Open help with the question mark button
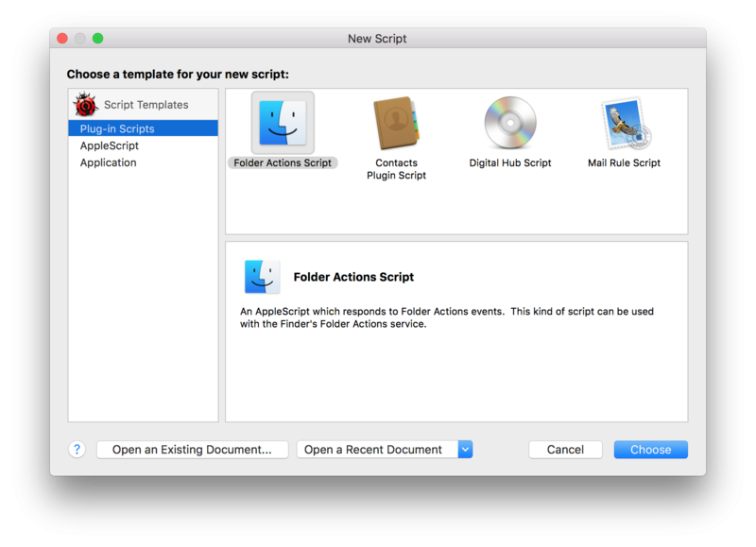The width and height of the screenshot is (756, 547). (x=77, y=449)
